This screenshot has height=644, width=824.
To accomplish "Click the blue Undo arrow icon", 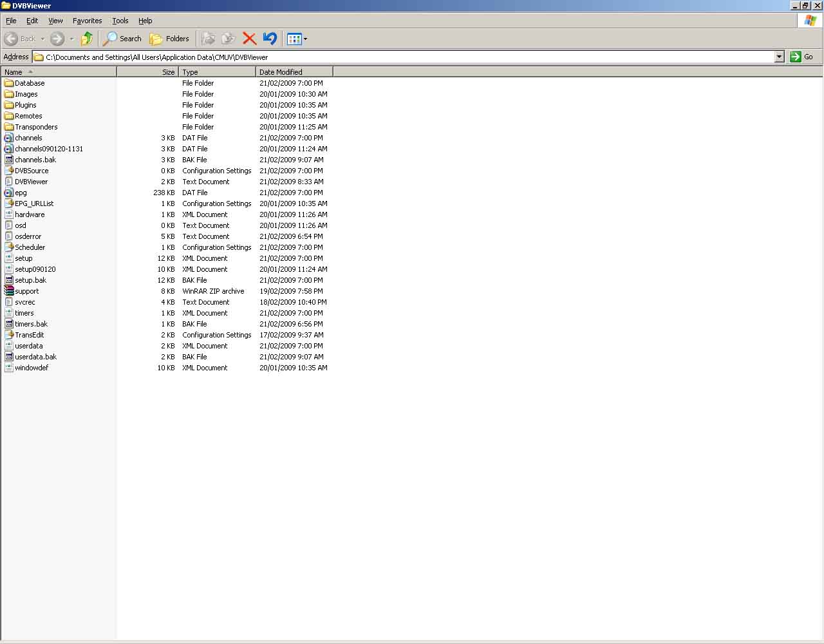I will (270, 39).
